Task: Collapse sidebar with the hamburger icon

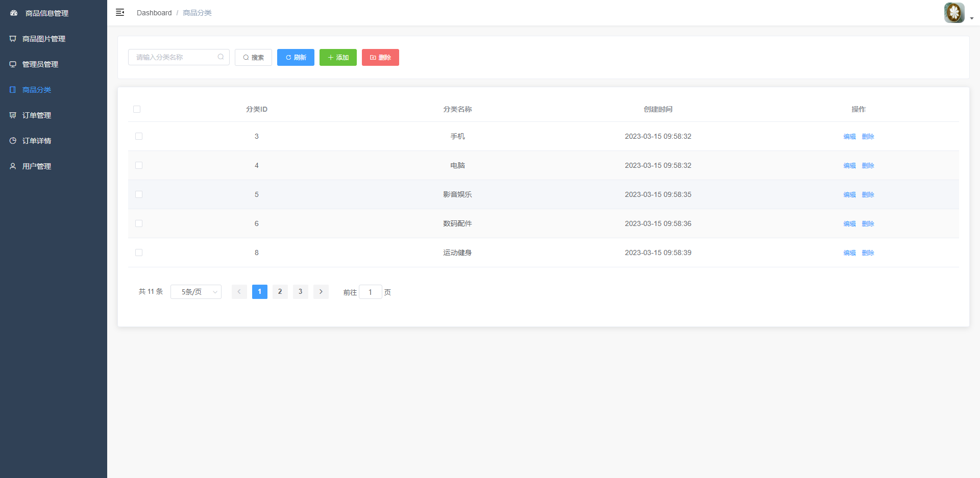Action: click(120, 12)
